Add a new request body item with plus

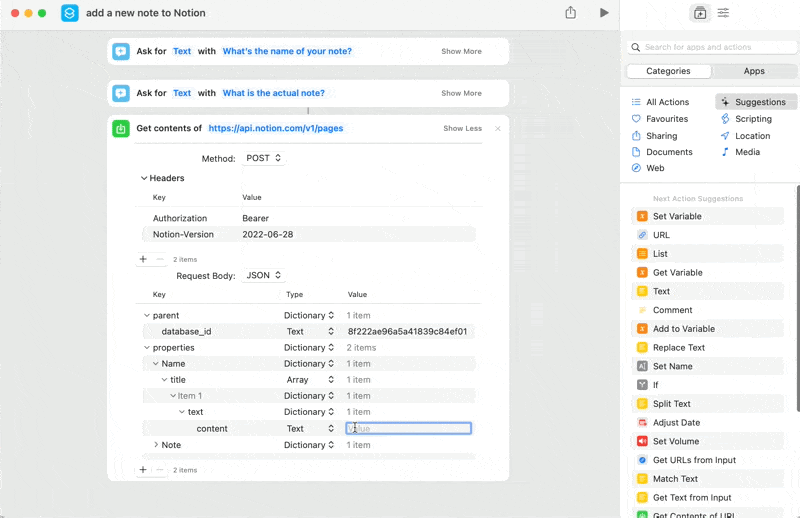tap(143, 470)
